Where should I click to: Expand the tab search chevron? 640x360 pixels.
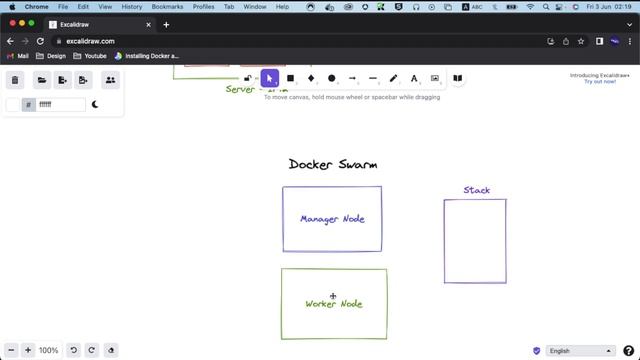click(x=629, y=25)
